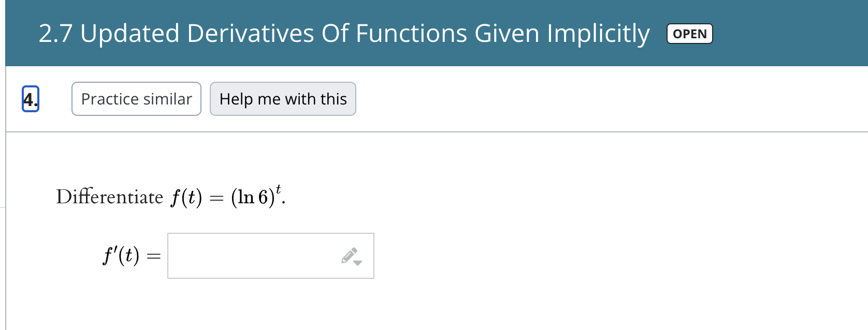Click inside the f'(t) answer field
This screenshot has height=330, width=868.
pos(249,255)
